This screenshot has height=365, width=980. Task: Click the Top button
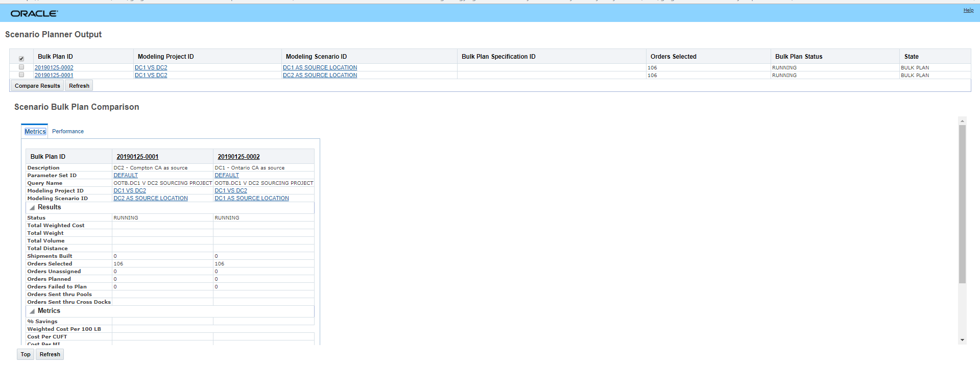coord(26,354)
